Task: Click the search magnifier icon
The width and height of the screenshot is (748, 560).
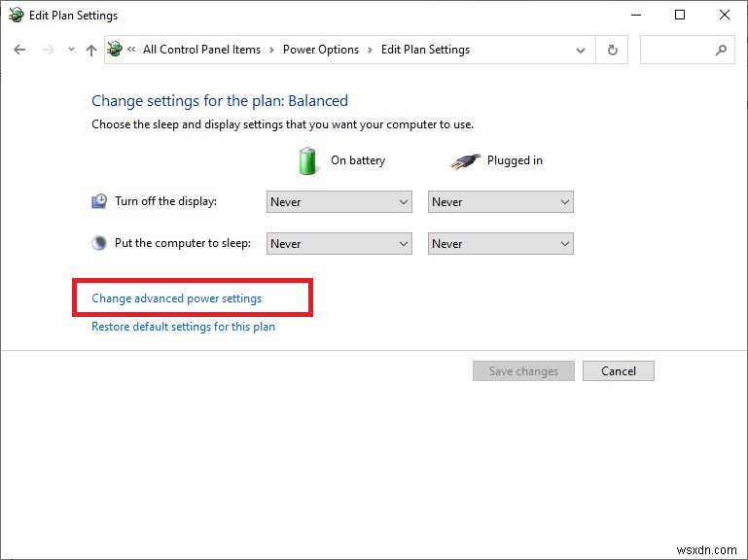Action: click(721, 50)
